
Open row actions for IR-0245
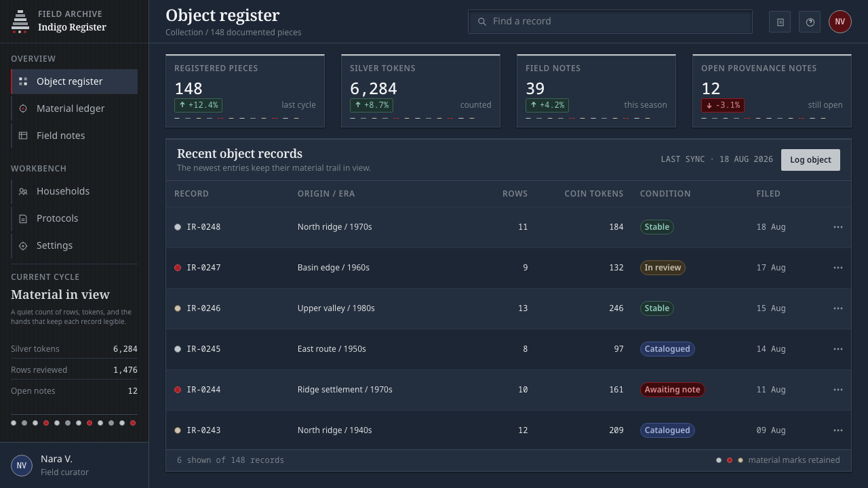838,349
